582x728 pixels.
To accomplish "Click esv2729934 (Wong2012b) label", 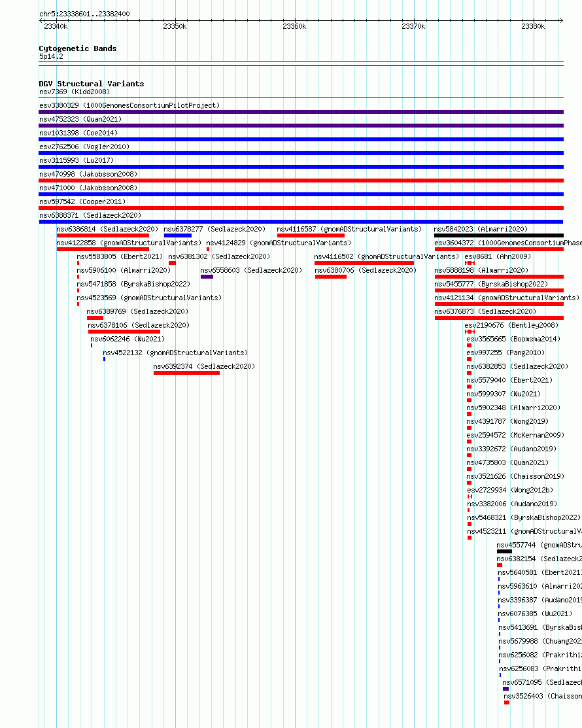I will click(x=510, y=491).
